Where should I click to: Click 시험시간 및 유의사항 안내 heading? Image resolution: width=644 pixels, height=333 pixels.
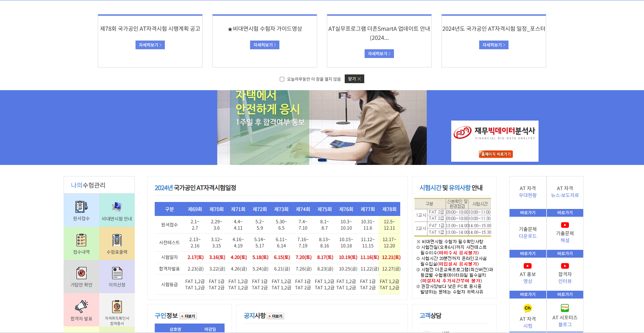pos(451,188)
